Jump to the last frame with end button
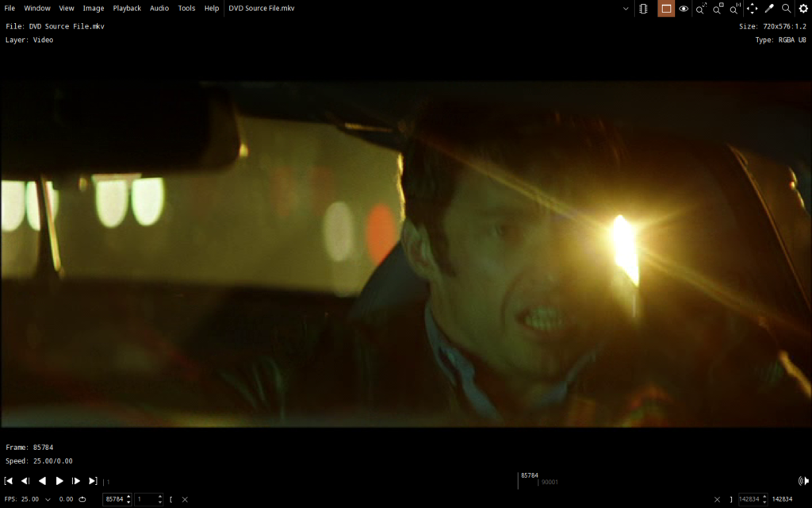This screenshot has width=812, height=508. (x=92, y=480)
